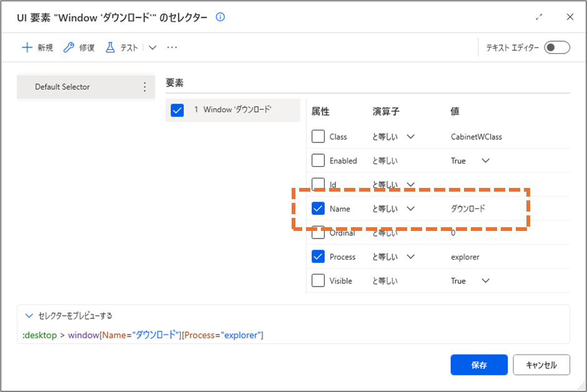Toggle the text editor switch
The height and width of the screenshot is (392, 587).
(x=556, y=47)
